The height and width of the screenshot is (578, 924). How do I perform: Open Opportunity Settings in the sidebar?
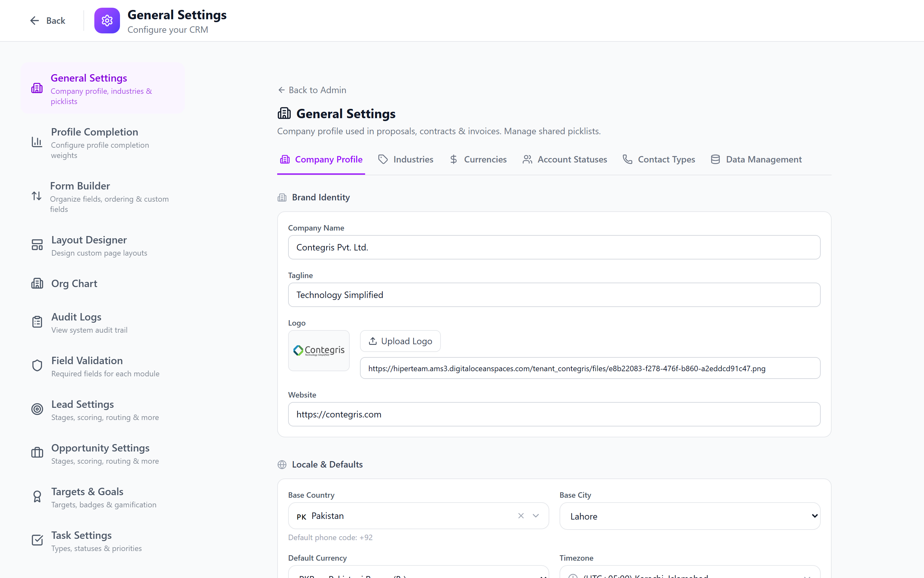click(103, 453)
